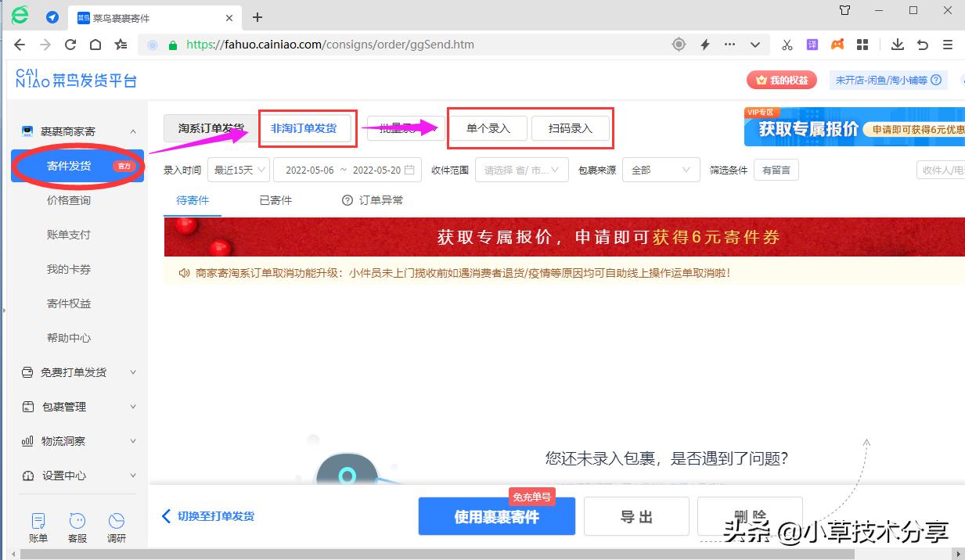This screenshot has height=560, width=965.
Task: Open the 客服 customer service icon
Action: (x=77, y=526)
